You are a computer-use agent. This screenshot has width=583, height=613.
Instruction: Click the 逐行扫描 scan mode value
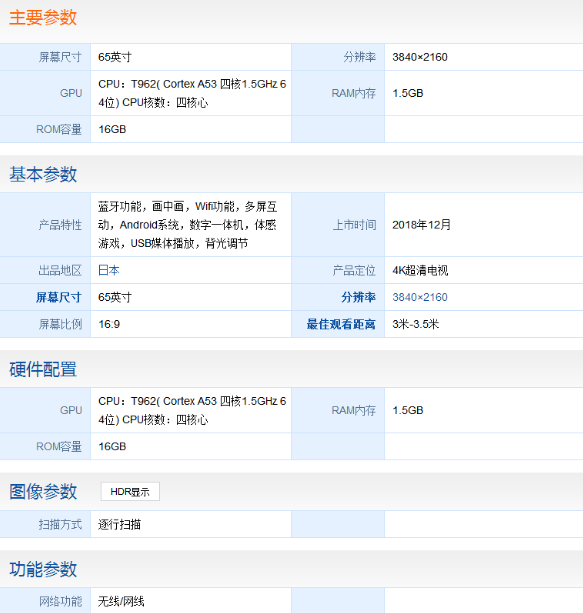[x=119, y=524]
